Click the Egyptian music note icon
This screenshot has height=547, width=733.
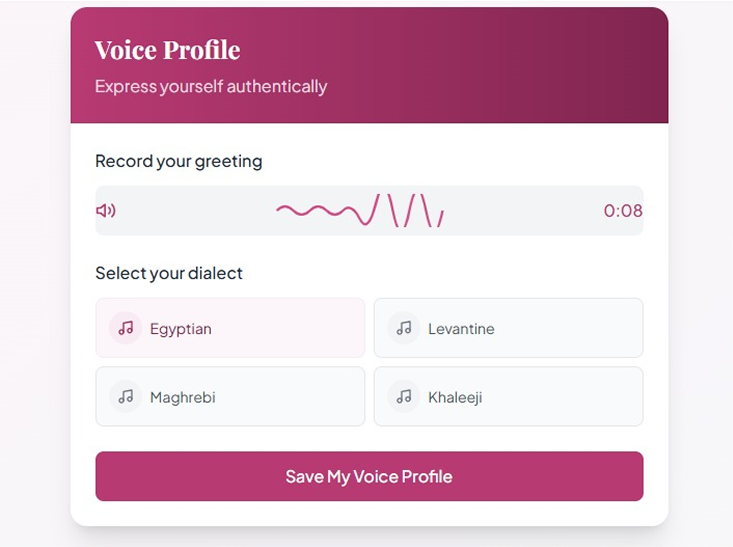click(x=125, y=328)
